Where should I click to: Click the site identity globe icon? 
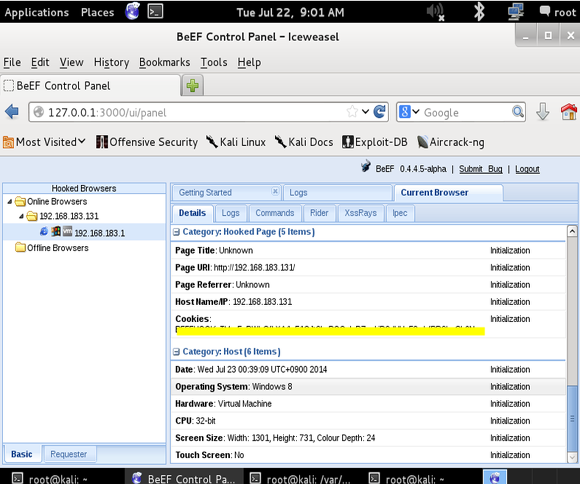coord(38,112)
